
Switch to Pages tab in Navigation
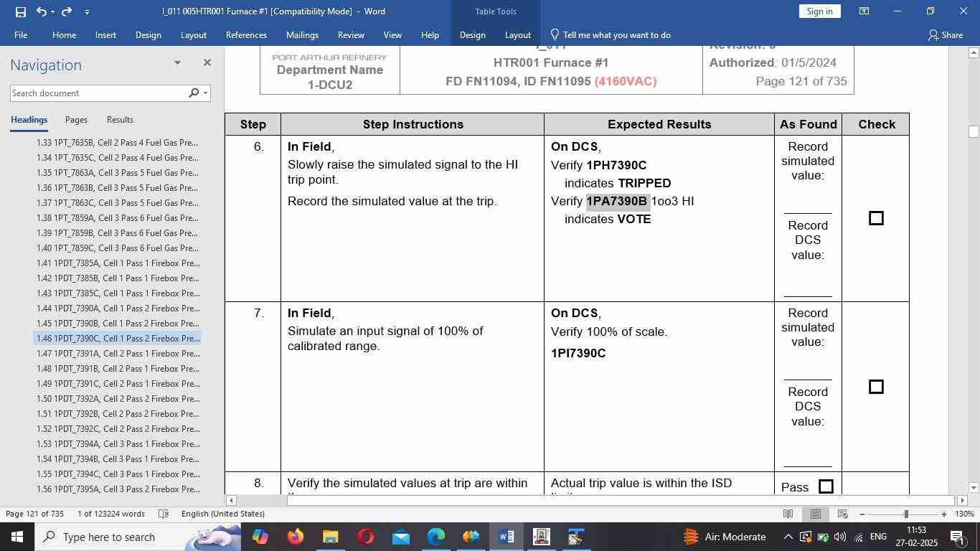[x=76, y=120]
